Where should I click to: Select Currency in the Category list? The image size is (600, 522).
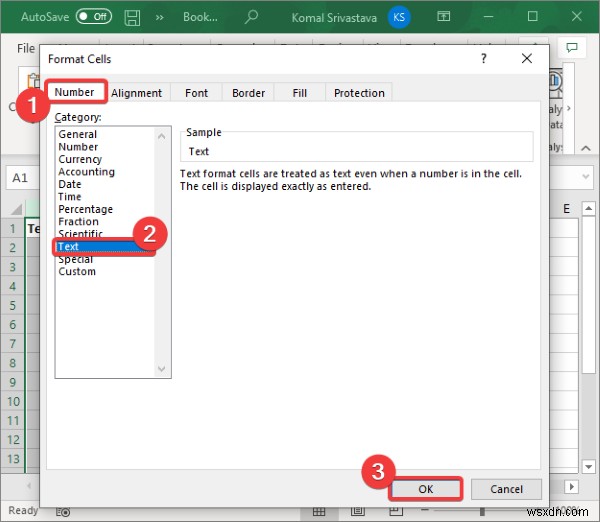click(x=80, y=159)
